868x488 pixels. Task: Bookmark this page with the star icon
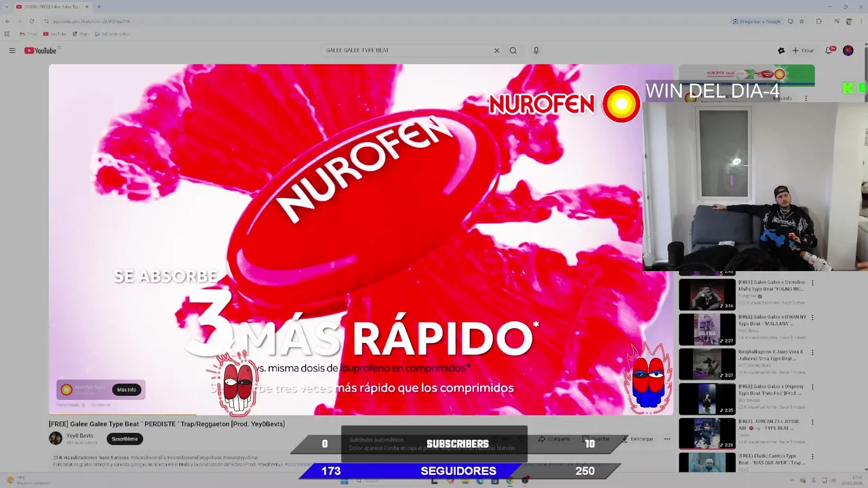coord(802,21)
